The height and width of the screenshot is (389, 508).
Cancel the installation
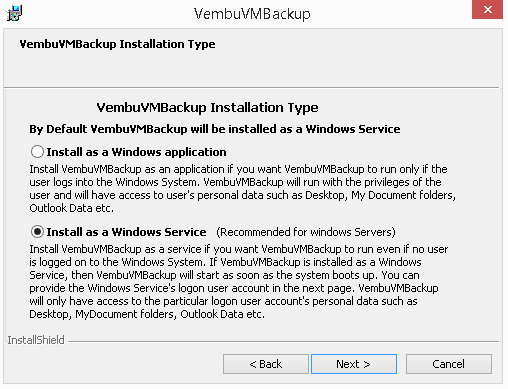pyautogui.click(x=449, y=364)
